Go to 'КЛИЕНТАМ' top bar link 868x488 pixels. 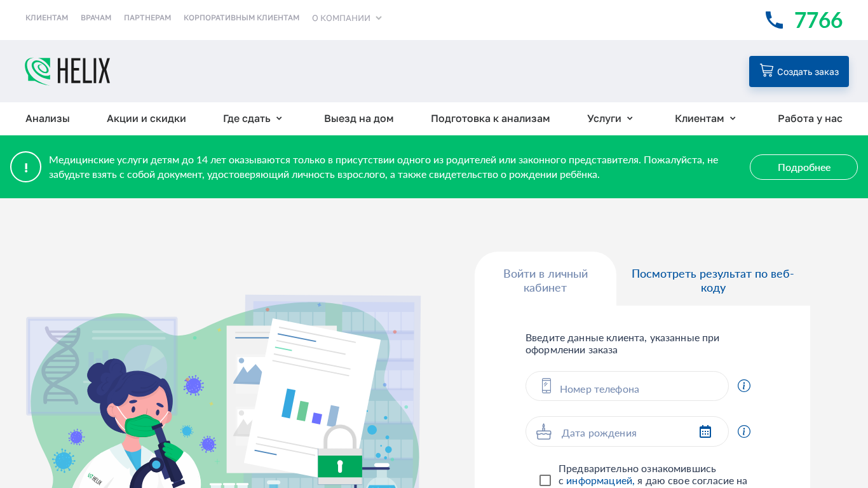pos(47,18)
